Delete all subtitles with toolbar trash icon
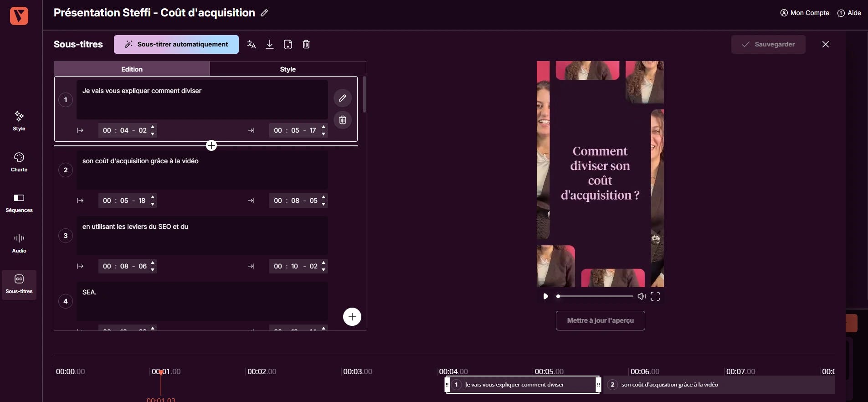This screenshot has height=402, width=868. [x=306, y=44]
